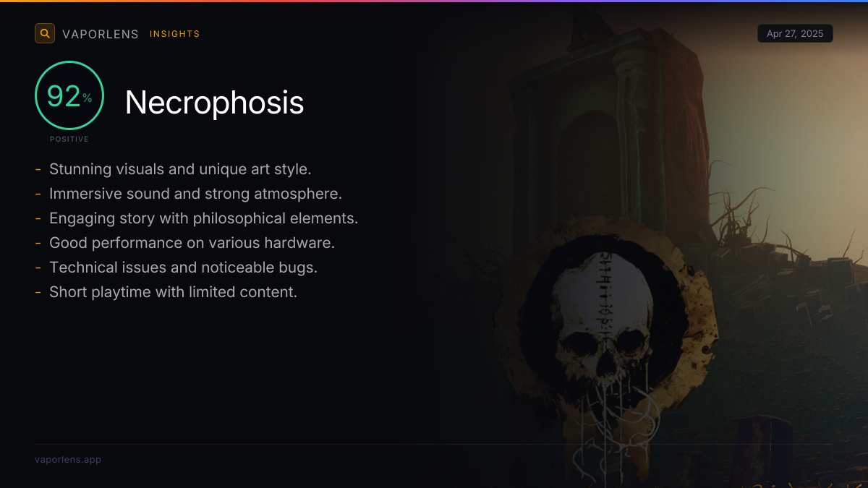Select the engaging story insight line
868x488 pixels.
pyautogui.click(x=197, y=218)
